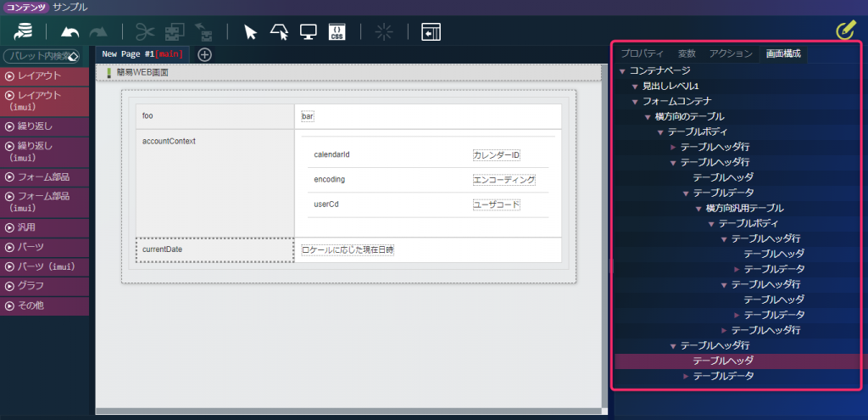The width and height of the screenshot is (868, 420).
Task: Expand the フォーム部品 (imui) palette category
Action: [x=44, y=202]
